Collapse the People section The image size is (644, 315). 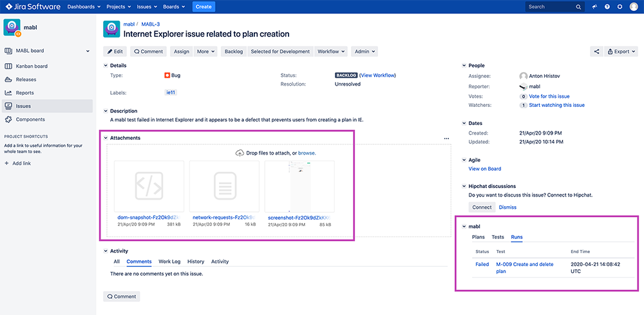click(464, 66)
